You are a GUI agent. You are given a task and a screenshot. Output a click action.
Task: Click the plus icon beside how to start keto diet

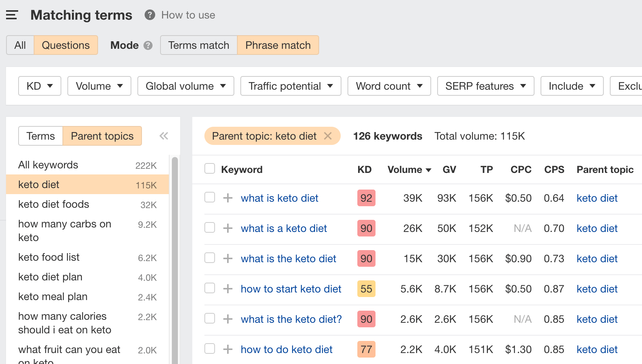pos(228,288)
